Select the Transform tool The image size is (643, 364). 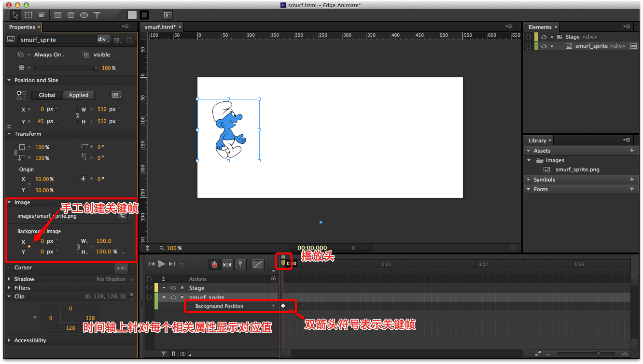click(29, 15)
